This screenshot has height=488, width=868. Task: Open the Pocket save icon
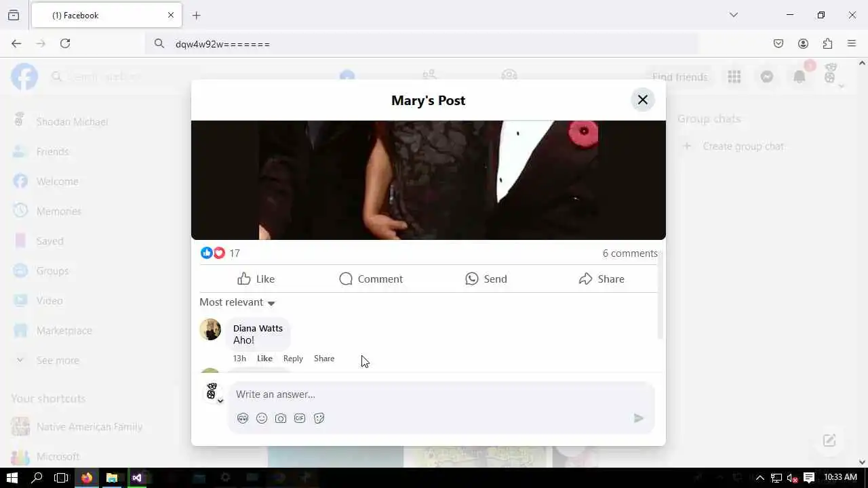[778, 43]
